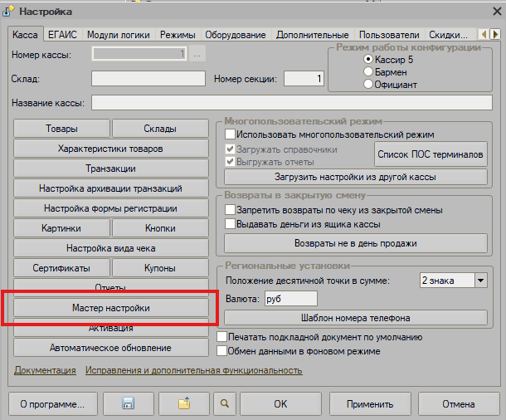Open Список ПОС терминалов
This screenshot has width=506, height=420.
tap(431, 154)
